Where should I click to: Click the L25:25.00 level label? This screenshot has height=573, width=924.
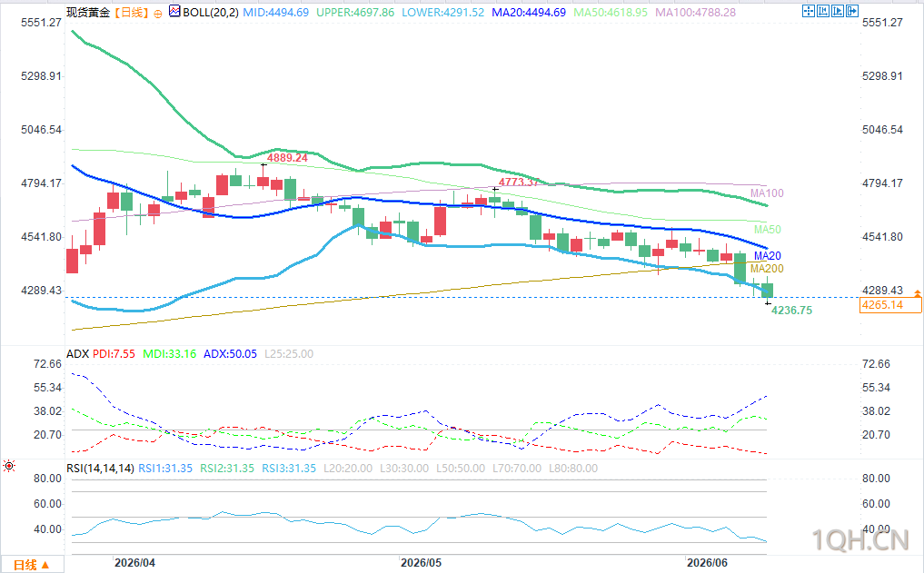289,354
